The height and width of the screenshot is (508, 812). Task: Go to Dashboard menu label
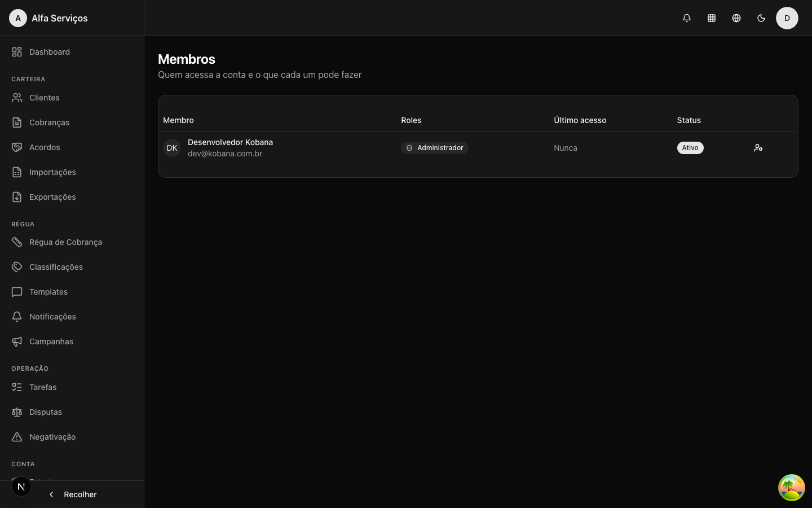[50, 52]
